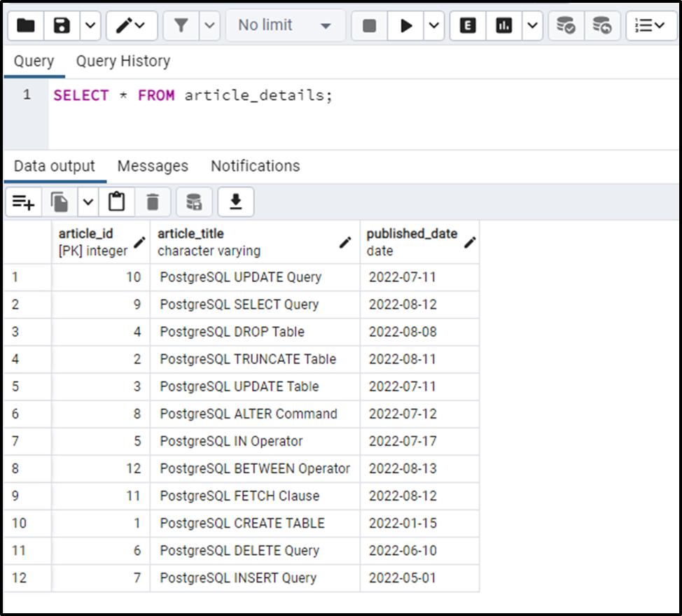Download query results as a file
This screenshot has width=682, height=616.
tap(235, 202)
